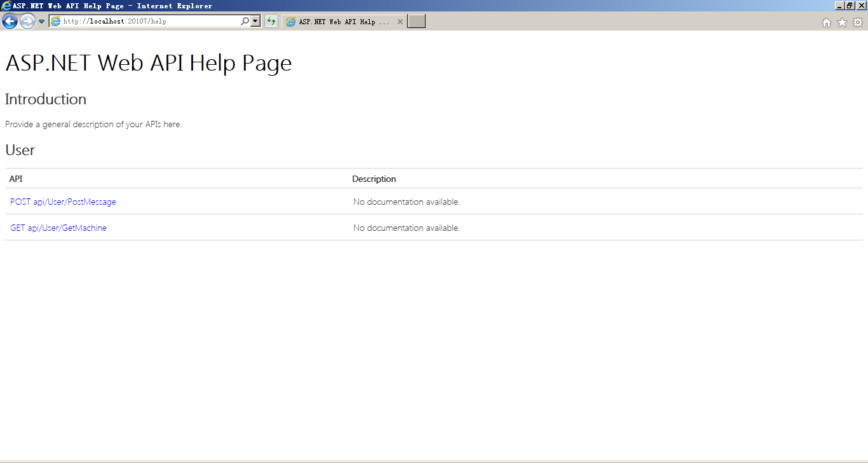Click the search magnifier icon in address bar

click(245, 22)
